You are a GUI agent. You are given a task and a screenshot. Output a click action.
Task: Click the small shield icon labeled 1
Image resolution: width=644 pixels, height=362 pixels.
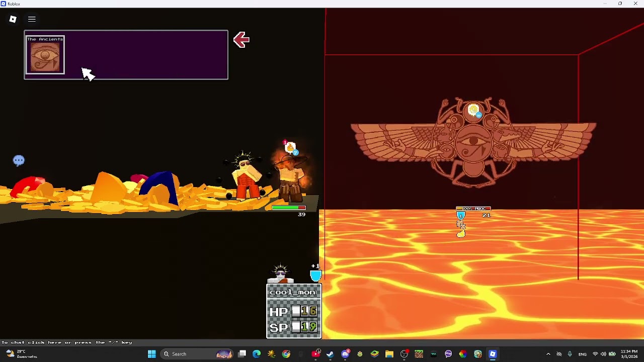460,216
